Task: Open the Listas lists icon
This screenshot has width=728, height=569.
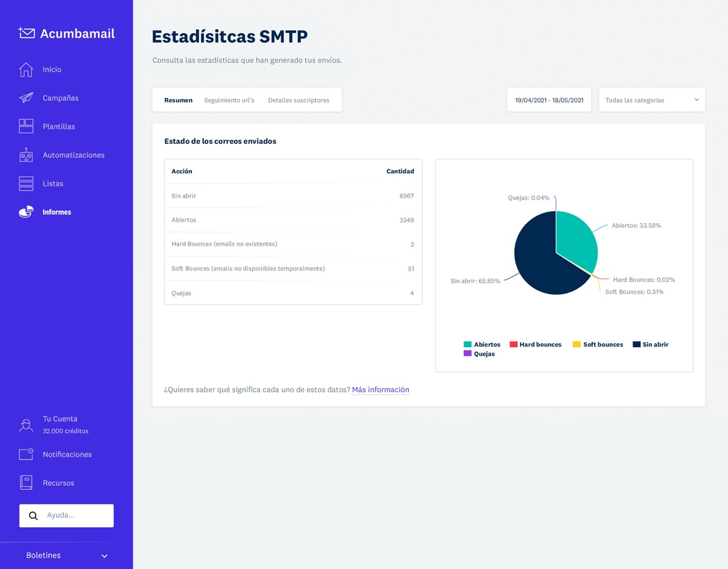Action: pos(26,183)
